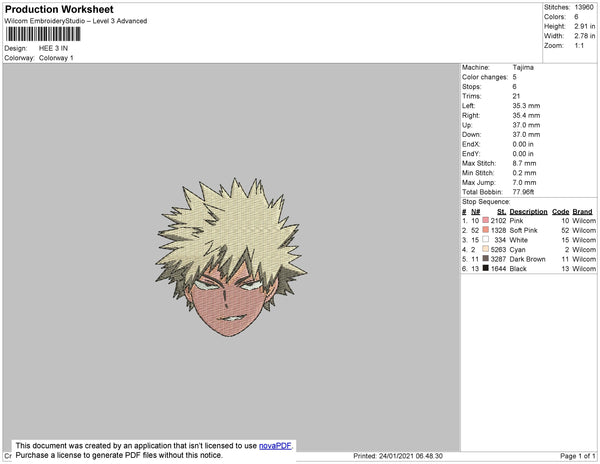Select the Dark Brown color swatch
Viewport: 600px width, 464px height.
tap(486, 259)
